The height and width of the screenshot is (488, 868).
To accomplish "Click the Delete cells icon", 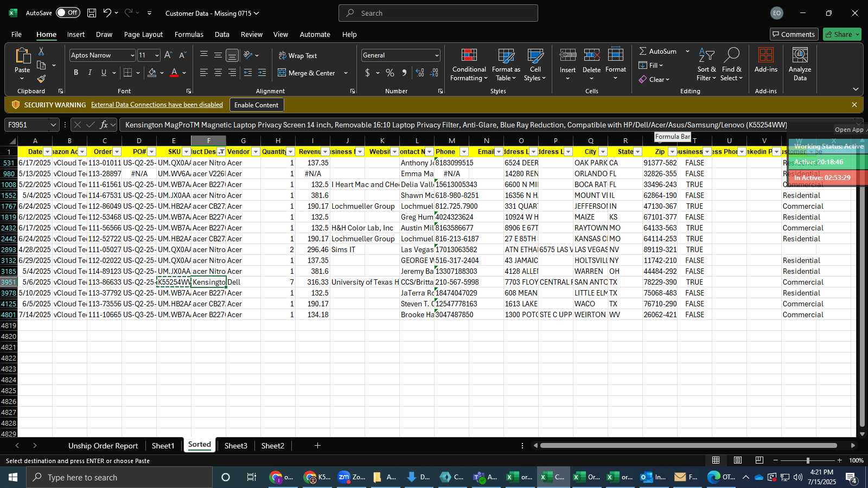I will click(591, 55).
